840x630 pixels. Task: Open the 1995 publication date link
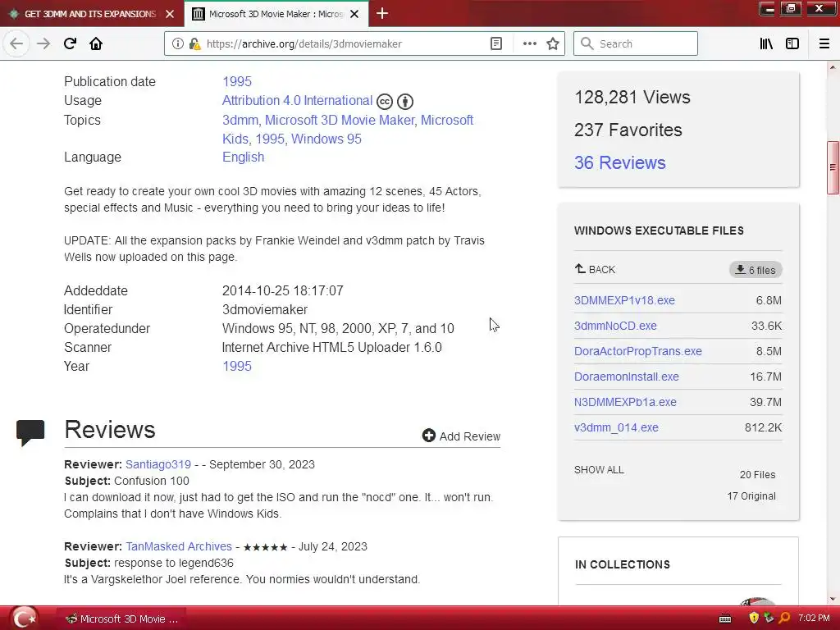pos(237,81)
